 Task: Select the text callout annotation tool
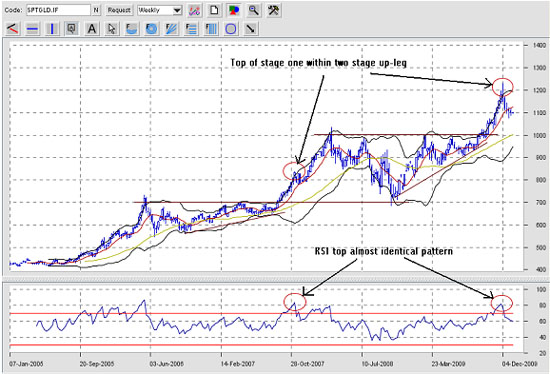[x=72, y=29]
